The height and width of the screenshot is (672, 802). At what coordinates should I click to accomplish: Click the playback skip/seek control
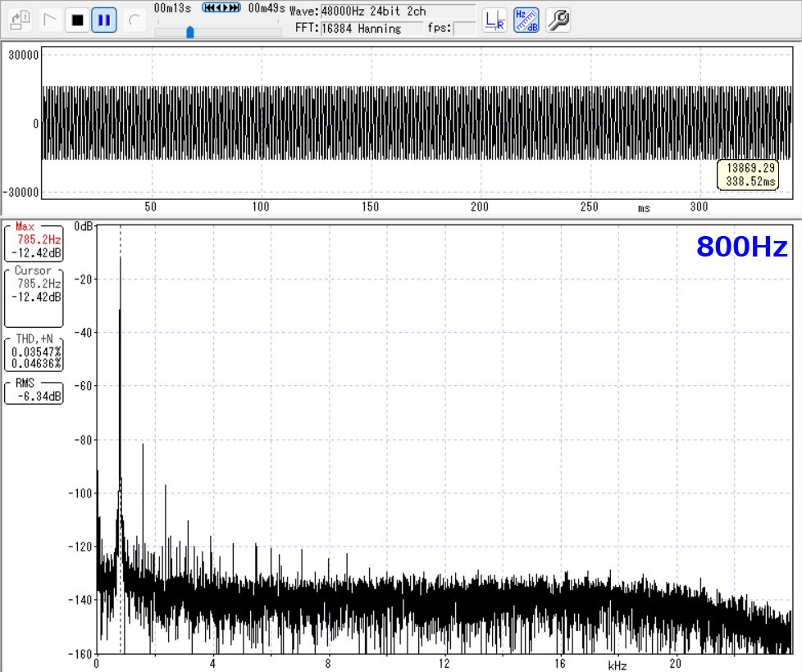(221, 8)
